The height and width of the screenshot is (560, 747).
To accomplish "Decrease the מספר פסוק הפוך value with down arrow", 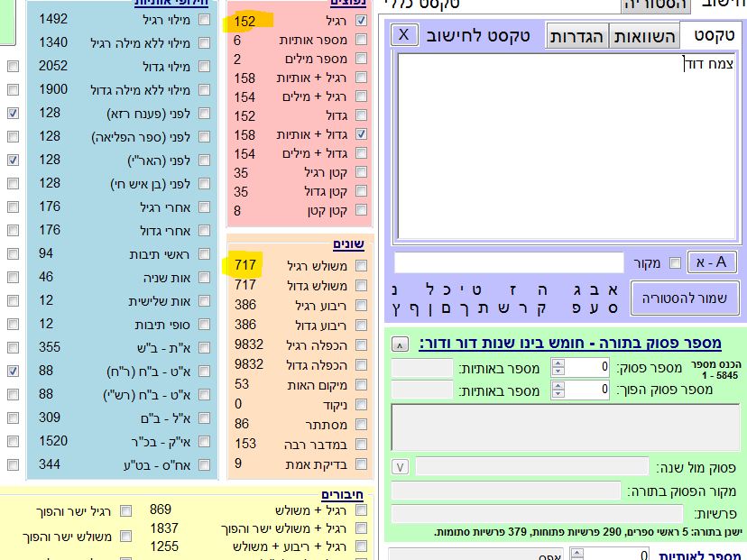I will [557, 394].
